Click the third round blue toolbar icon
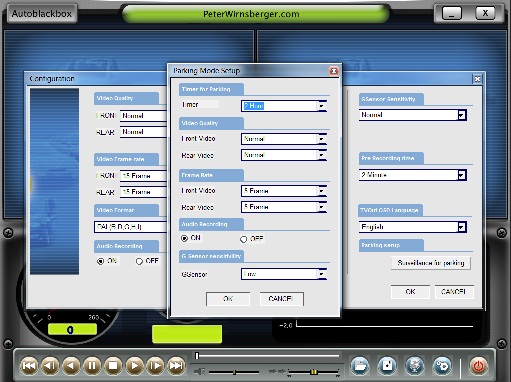This screenshot has height=382, width=511. tap(414, 366)
